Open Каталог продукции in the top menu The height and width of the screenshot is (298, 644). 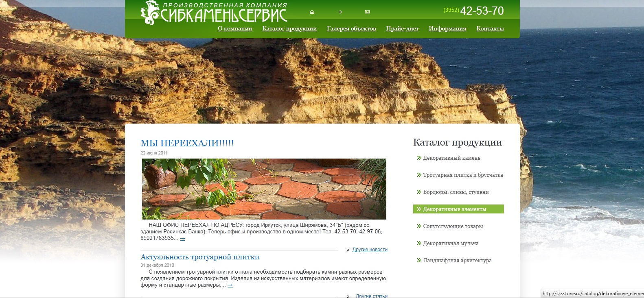tap(289, 28)
